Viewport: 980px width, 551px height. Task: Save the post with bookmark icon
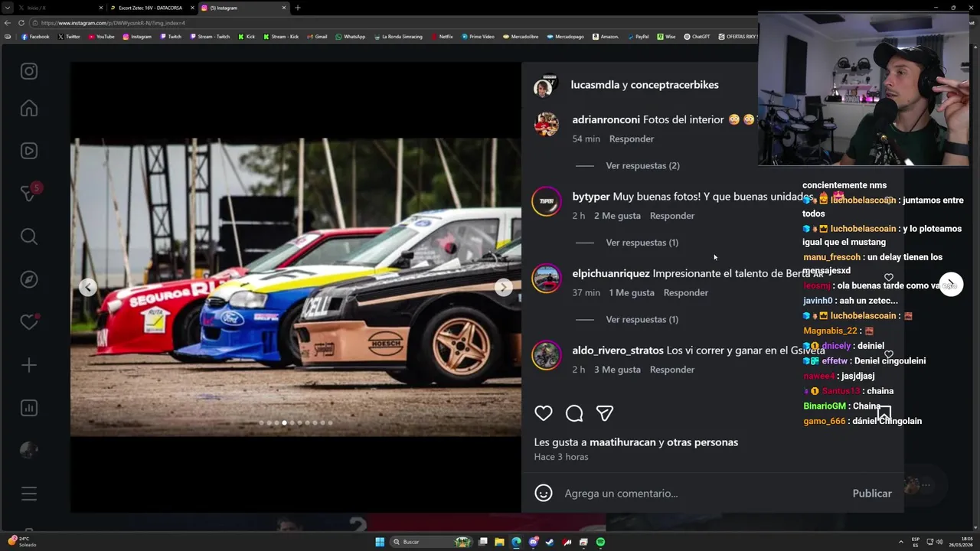coord(884,413)
